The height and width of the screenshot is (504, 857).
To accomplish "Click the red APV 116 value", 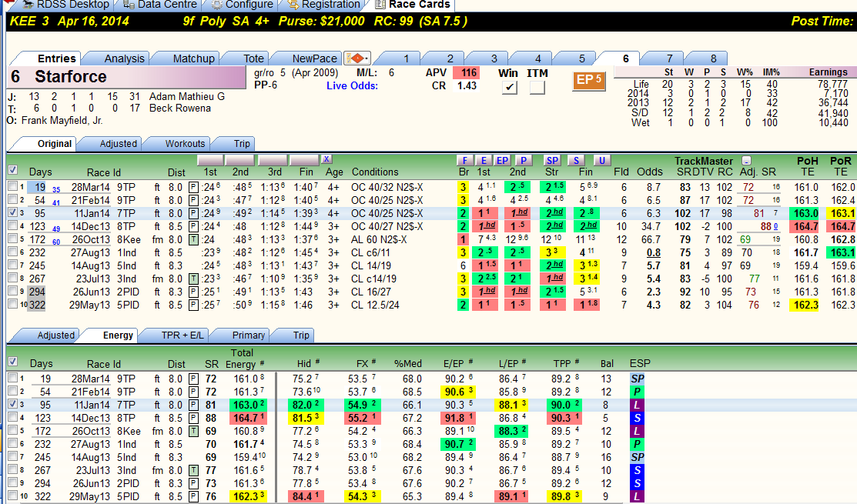I will [x=467, y=72].
